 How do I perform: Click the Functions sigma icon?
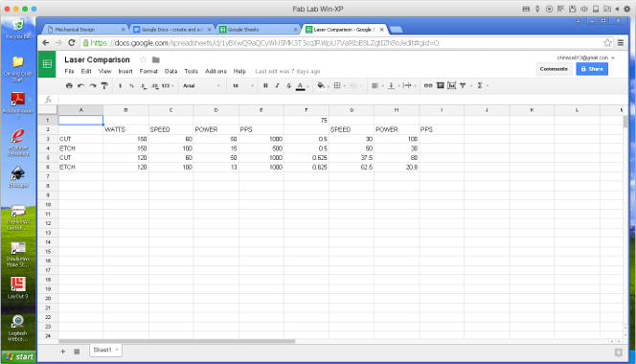[x=480, y=85]
